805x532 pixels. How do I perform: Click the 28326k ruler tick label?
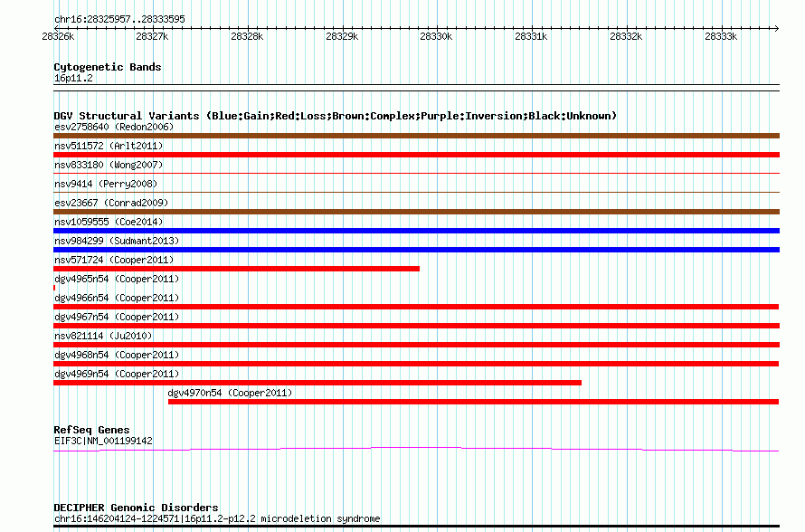58,36
